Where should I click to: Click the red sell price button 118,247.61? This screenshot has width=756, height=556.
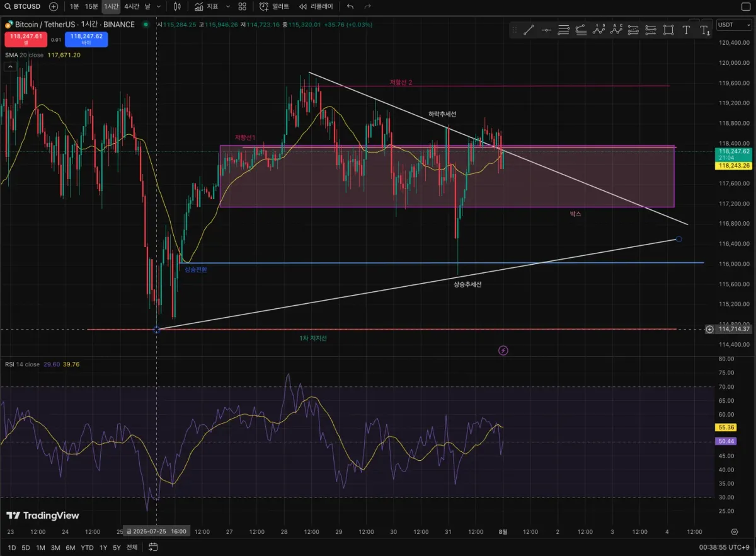coord(26,39)
